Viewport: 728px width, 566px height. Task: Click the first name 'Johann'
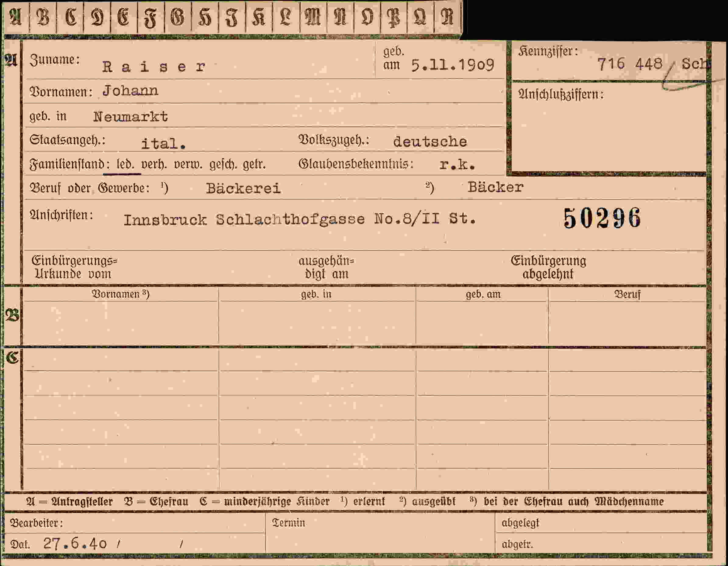130,91
